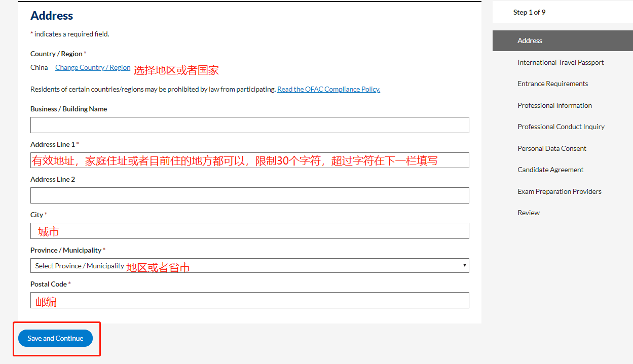Select the Address step in sidebar
The width and height of the screenshot is (633, 364).
pyautogui.click(x=563, y=41)
